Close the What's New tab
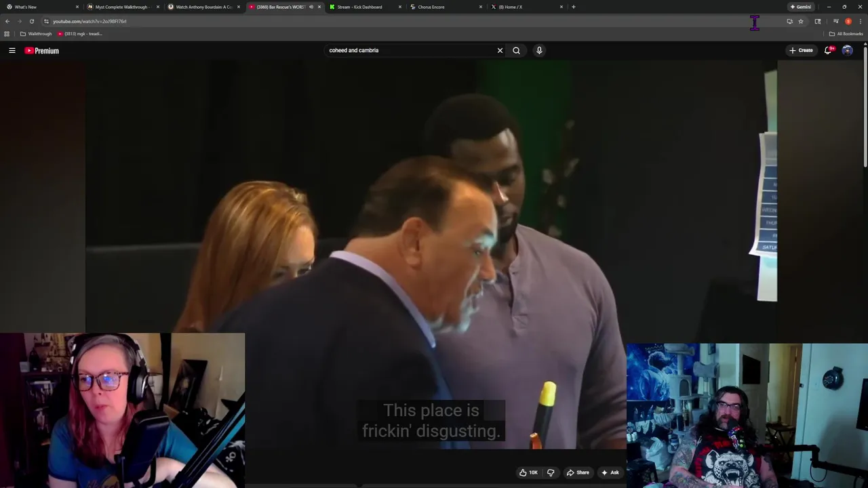This screenshot has width=868, height=488. tap(77, 7)
